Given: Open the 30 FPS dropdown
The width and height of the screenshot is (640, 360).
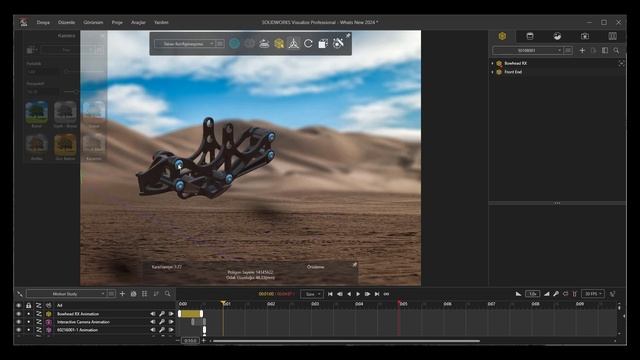Looking at the screenshot, I should (x=593, y=293).
